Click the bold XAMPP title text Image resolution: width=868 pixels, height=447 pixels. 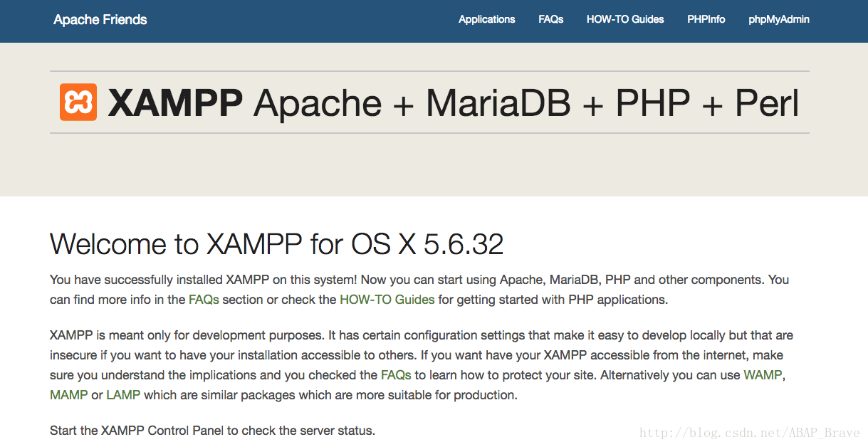coord(175,103)
